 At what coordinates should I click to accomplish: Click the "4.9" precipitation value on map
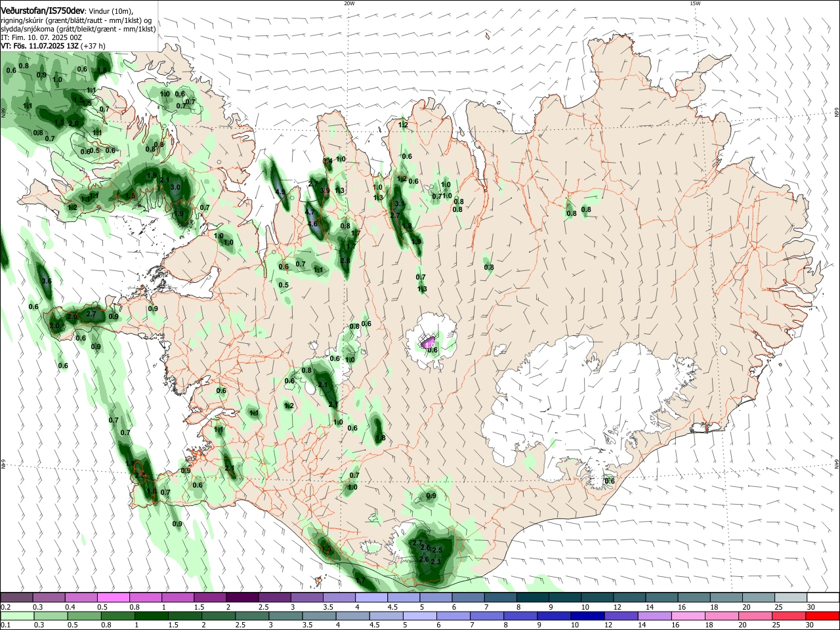coord(280,192)
